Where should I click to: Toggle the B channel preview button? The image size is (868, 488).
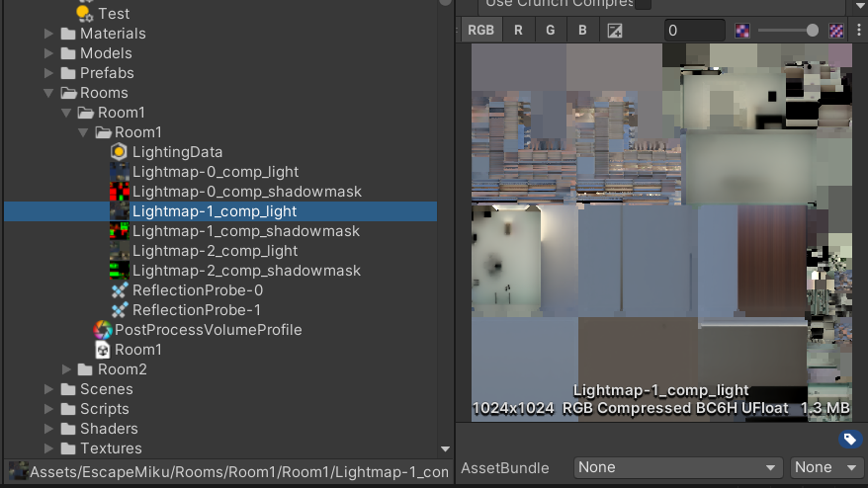pyautogui.click(x=582, y=31)
